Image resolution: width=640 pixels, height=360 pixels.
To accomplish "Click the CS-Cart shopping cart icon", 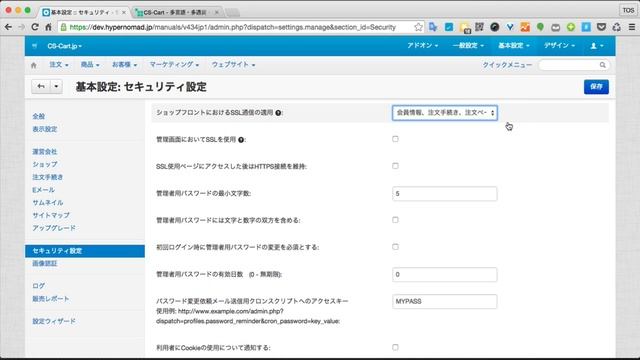I will coord(35,46).
